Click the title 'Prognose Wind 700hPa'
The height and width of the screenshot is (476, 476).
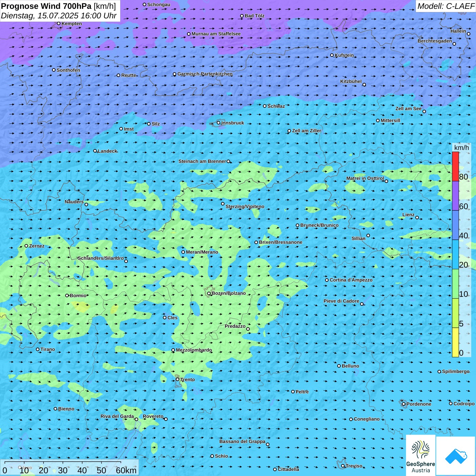47,6
